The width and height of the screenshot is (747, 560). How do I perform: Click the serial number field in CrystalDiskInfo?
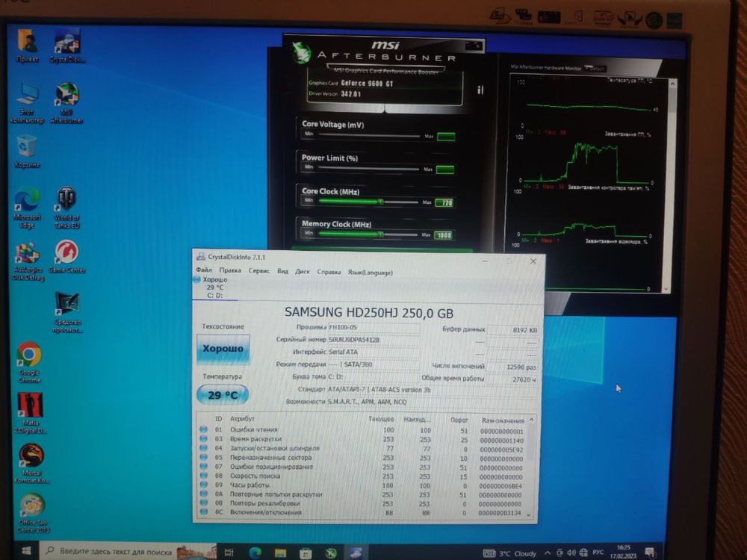pyautogui.click(x=373, y=340)
